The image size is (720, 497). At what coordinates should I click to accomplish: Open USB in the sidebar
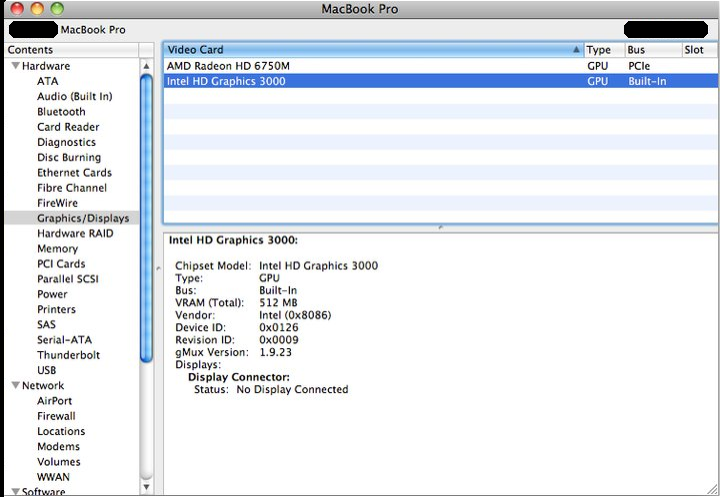click(46, 370)
